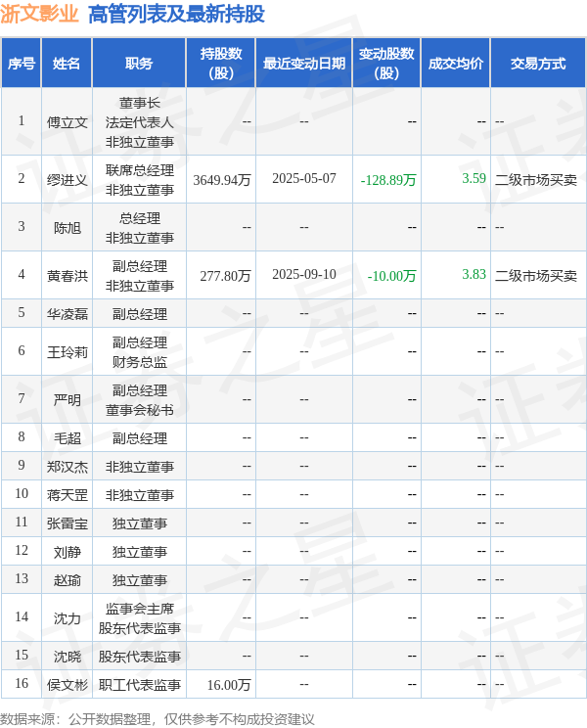Click 郑汉杰's position 非独立董事

point(139,467)
